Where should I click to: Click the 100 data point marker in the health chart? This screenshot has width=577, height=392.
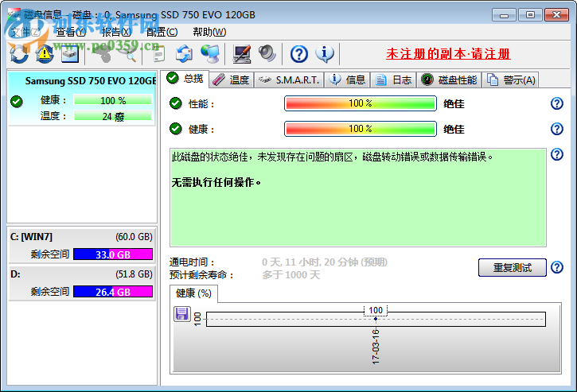[x=376, y=319]
